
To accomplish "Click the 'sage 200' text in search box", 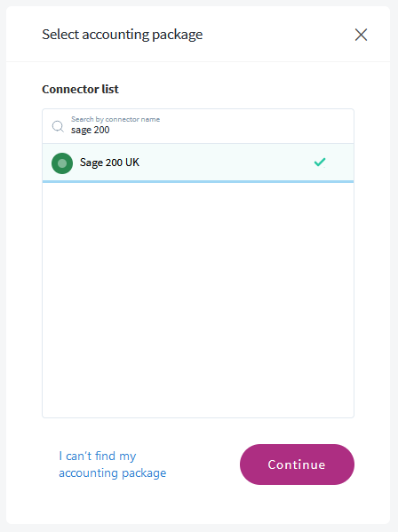I will (x=91, y=130).
